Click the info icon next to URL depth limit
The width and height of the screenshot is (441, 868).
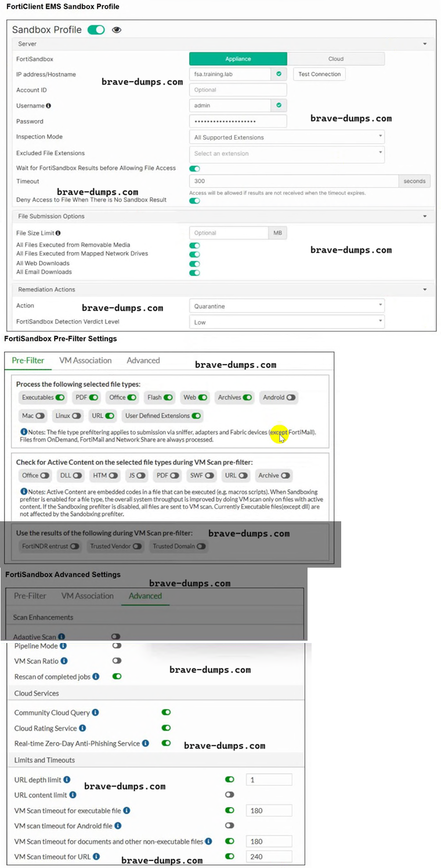click(x=67, y=780)
